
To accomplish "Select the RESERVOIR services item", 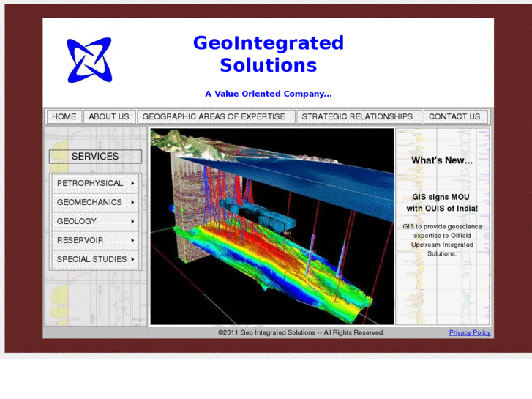I will pos(95,240).
